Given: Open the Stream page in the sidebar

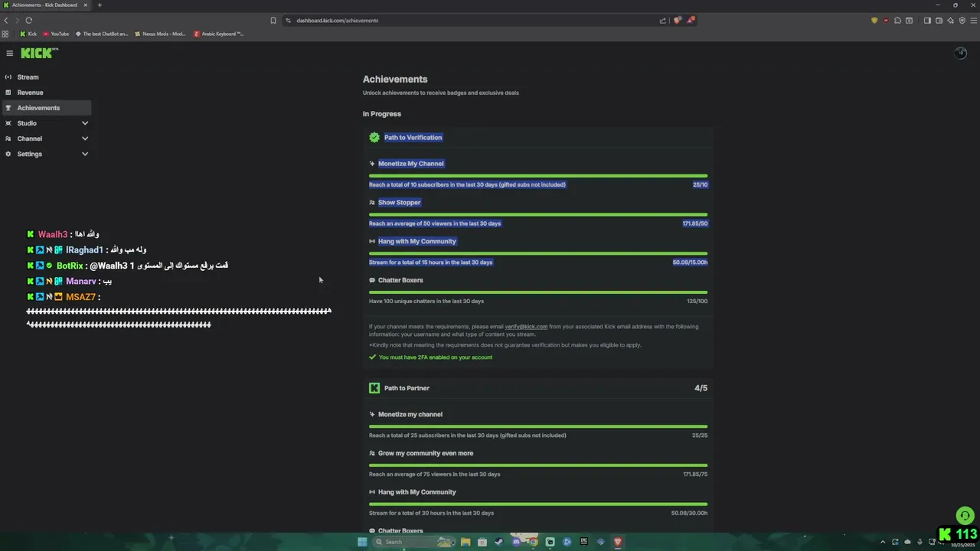Looking at the screenshot, I should (46, 77).
